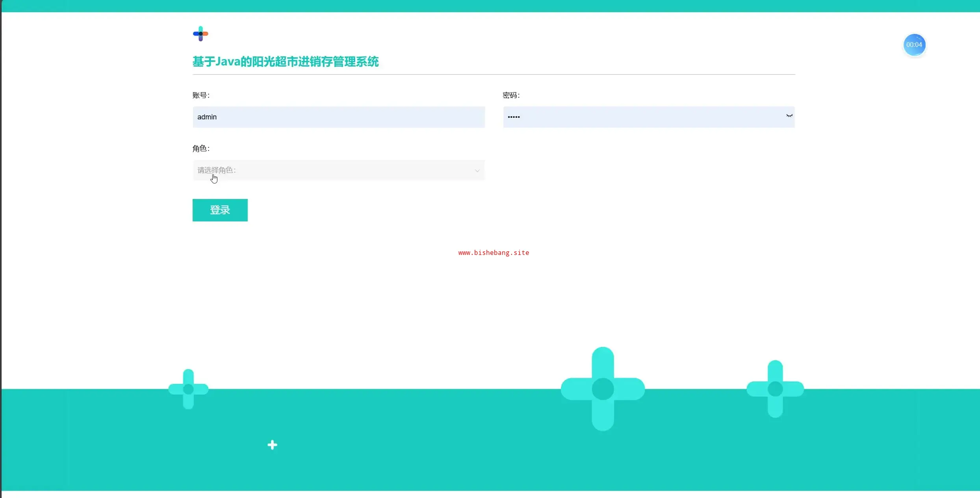Click the teal header bar at top
Image resolution: width=980 pixels, height=498 pixels.
click(x=490, y=6)
